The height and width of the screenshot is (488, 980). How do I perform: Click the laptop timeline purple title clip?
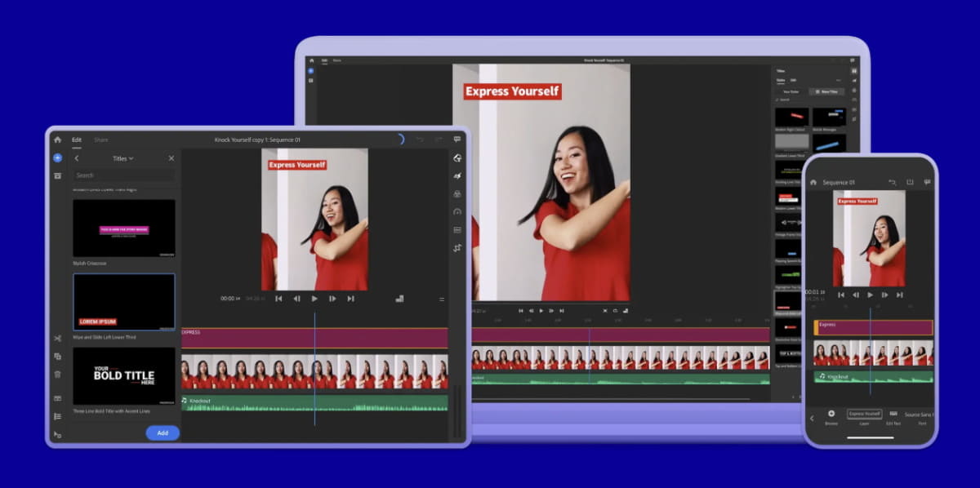coord(621,335)
